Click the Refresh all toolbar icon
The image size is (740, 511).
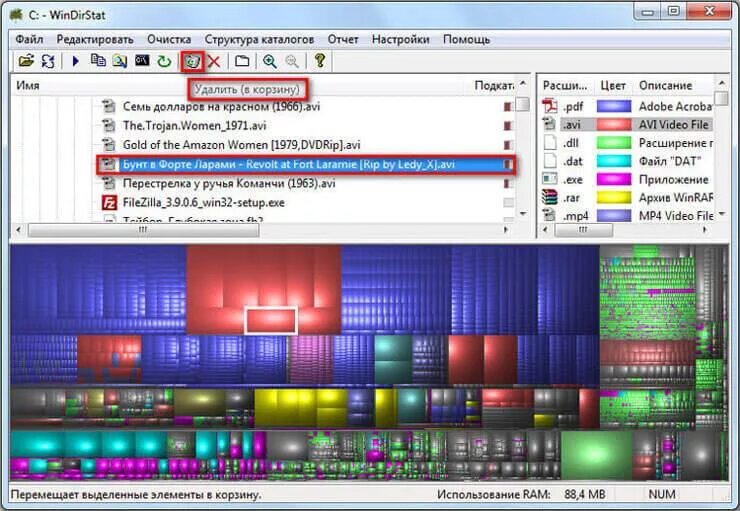pos(48,61)
